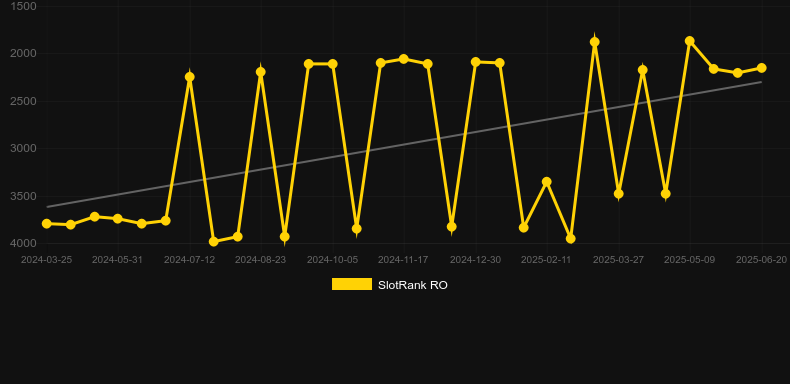This screenshot has width=790, height=384.
Task: Click the low data point above 2025-03-27
Action: [x=619, y=194]
